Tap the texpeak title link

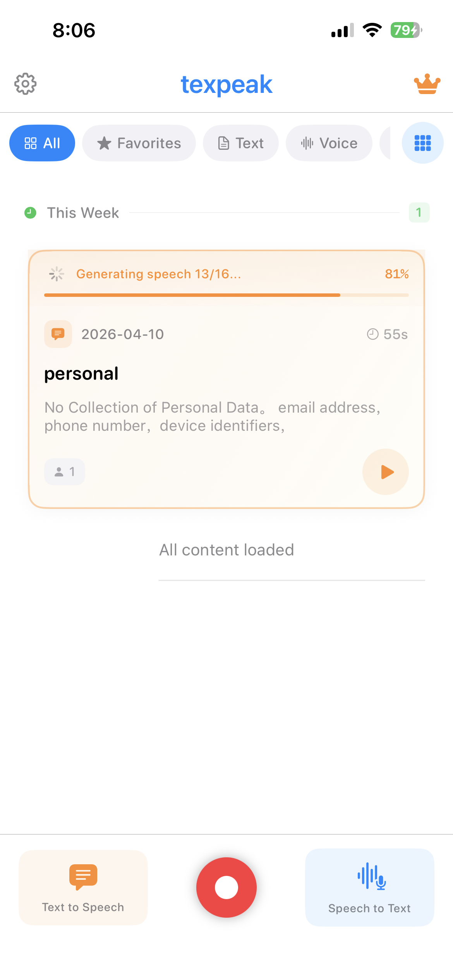(x=226, y=84)
